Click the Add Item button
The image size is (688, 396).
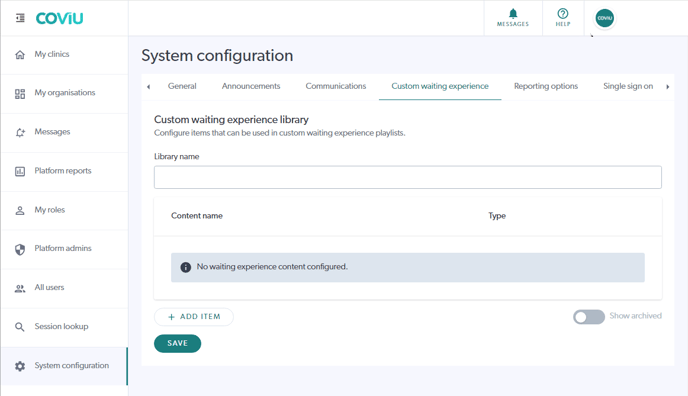pos(194,317)
